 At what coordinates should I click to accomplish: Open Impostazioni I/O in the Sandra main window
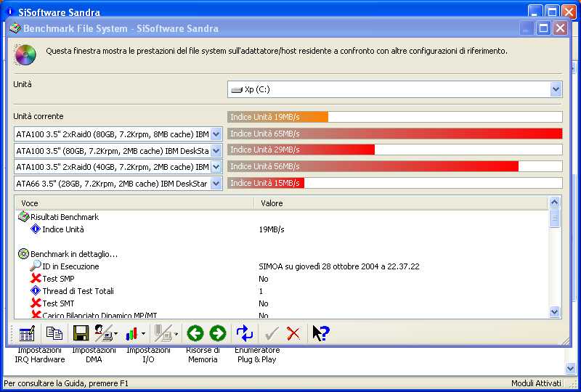(x=148, y=355)
